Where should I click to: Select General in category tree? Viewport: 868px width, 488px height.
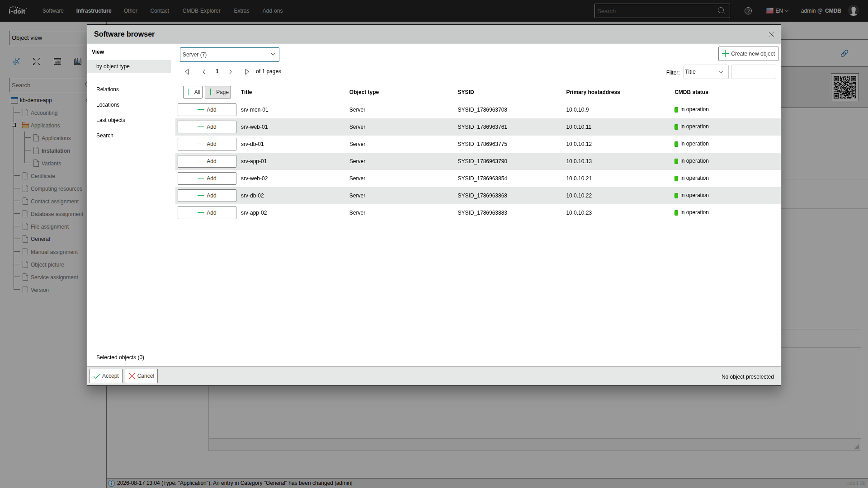click(40, 239)
